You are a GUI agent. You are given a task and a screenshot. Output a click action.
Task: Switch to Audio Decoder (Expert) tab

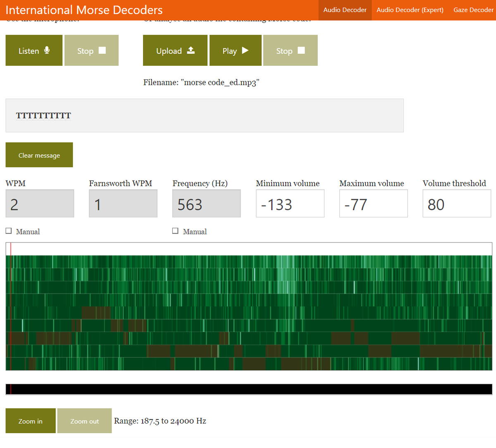point(410,10)
